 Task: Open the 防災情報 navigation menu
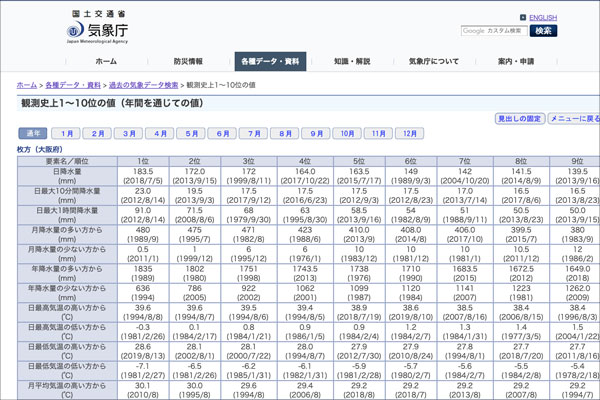[187, 61]
